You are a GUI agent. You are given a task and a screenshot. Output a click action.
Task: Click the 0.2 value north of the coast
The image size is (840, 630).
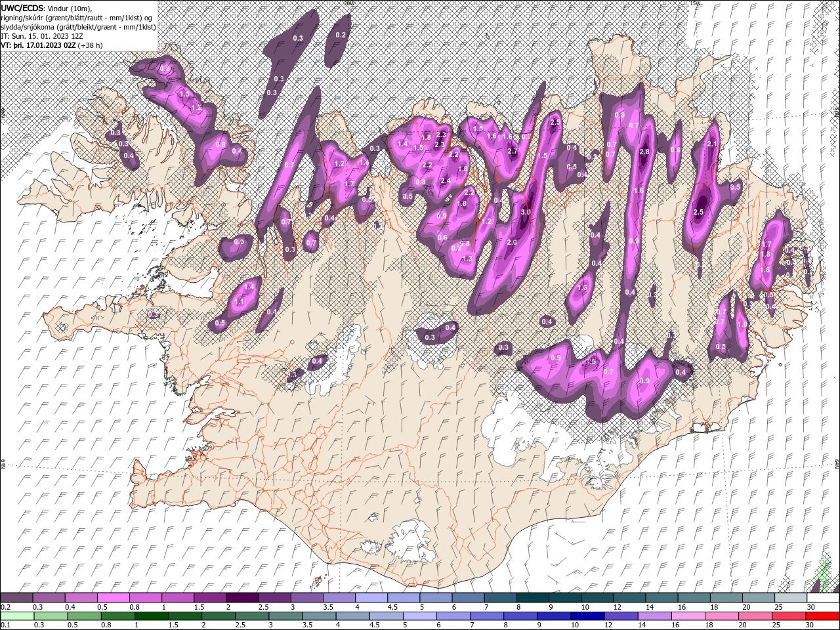[341, 35]
